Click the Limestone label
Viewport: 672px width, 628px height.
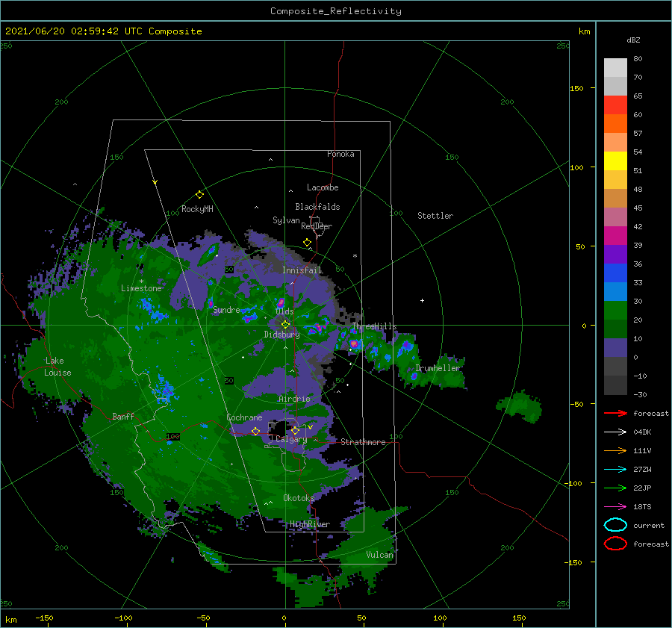(x=141, y=288)
